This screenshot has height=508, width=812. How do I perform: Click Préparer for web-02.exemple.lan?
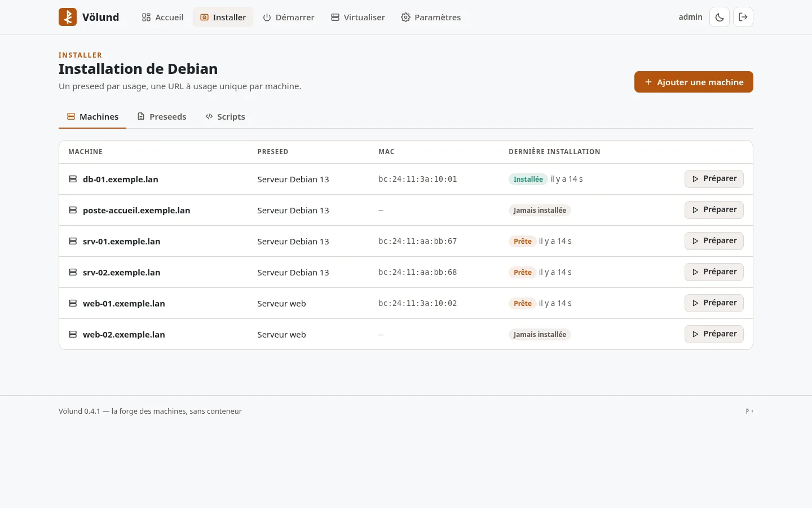point(714,334)
